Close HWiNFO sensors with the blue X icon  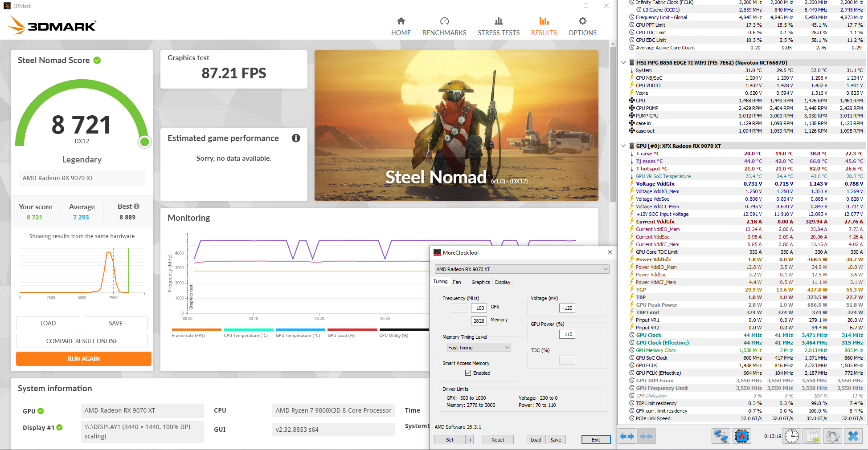(853, 436)
